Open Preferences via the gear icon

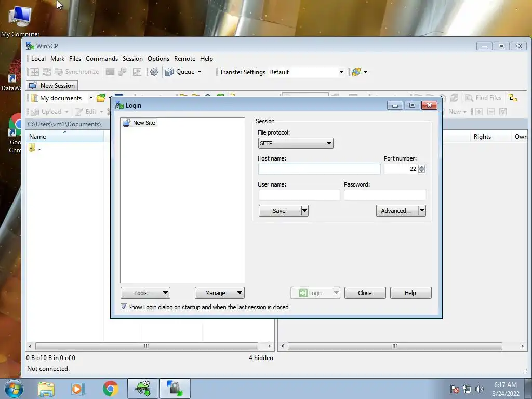tap(154, 72)
